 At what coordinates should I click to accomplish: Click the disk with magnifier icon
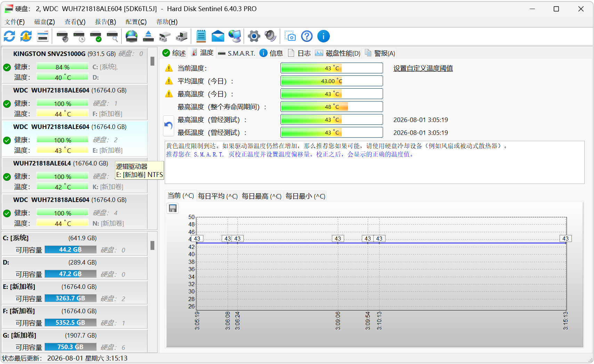113,36
